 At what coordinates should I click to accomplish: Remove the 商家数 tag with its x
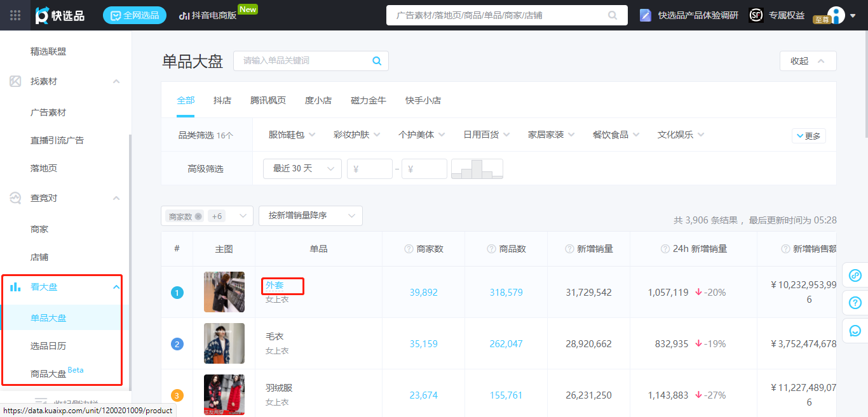[198, 216]
